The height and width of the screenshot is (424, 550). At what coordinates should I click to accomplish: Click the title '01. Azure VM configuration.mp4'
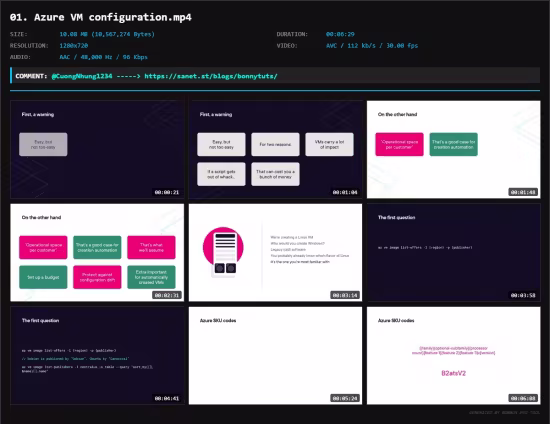(101, 17)
